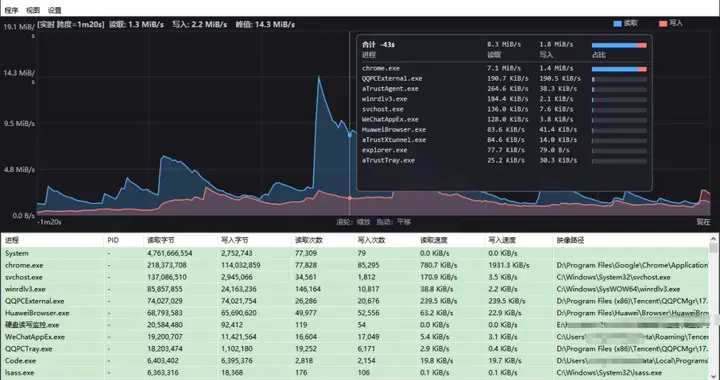Click the read bytes value 218,373,708
Viewport: 720px width, 380px height.
point(167,265)
